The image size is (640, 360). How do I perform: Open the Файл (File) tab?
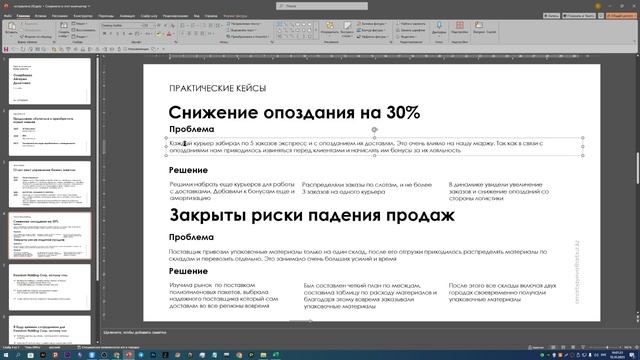coord(7,16)
